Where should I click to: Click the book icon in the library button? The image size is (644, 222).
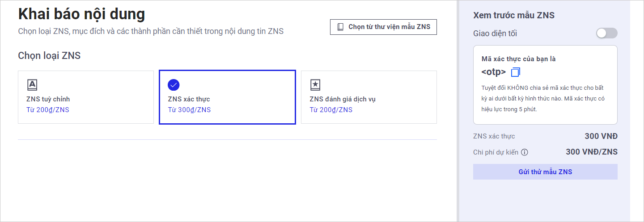pyautogui.click(x=340, y=27)
